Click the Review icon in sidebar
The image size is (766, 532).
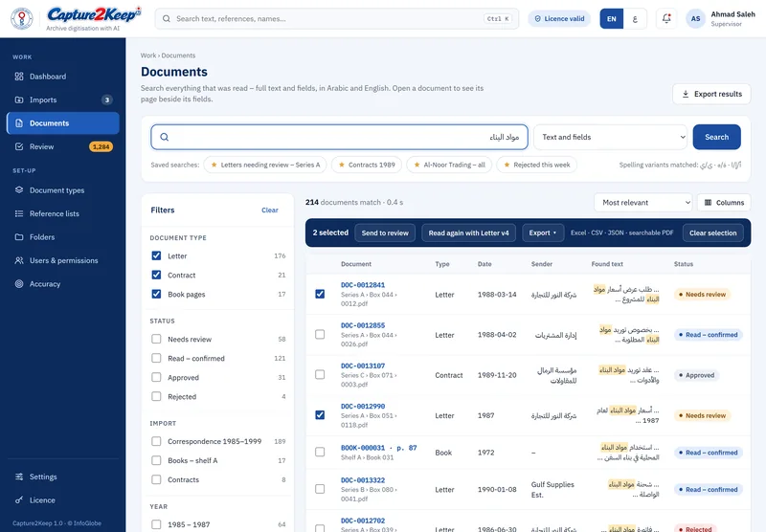(x=19, y=146)
